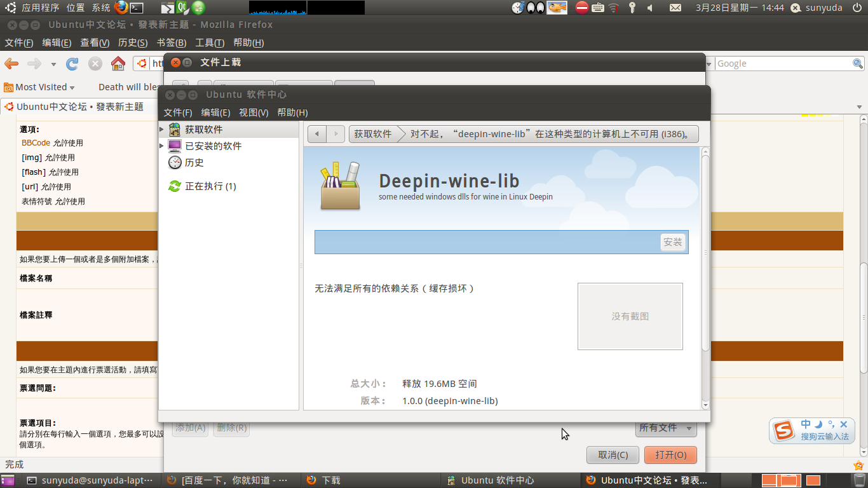Viewport: 868px width, 488px height.
Task: Open Software Center 编辑(E) menu
Action: pos(215,112)
